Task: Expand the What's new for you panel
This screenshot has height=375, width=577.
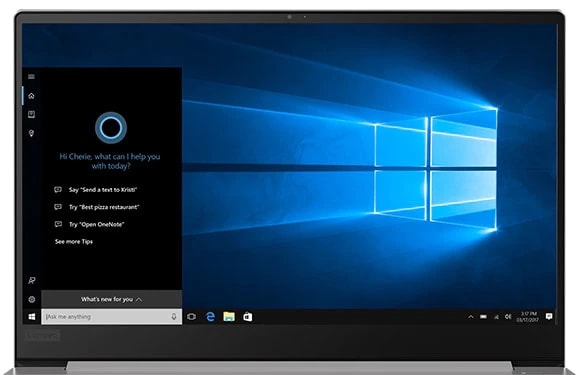Action: (111, 299)
